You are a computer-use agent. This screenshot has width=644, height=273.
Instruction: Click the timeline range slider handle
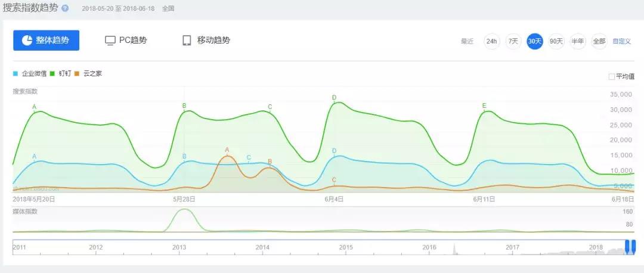630,247
